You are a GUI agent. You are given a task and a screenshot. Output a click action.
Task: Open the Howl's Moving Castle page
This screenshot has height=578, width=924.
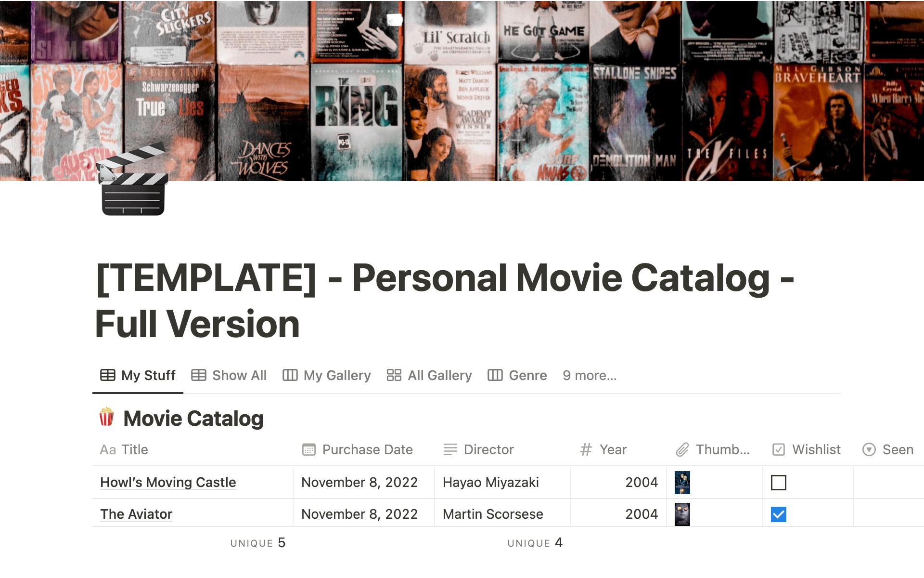[168, 482]
